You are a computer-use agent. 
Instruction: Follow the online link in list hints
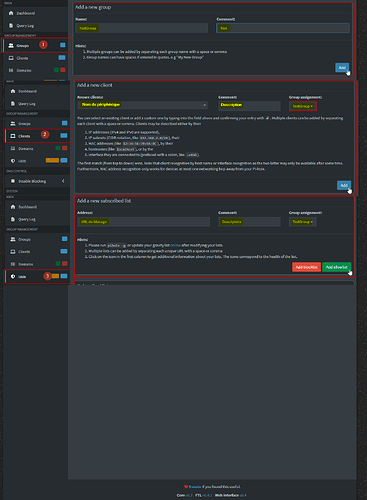click(175, 245)
